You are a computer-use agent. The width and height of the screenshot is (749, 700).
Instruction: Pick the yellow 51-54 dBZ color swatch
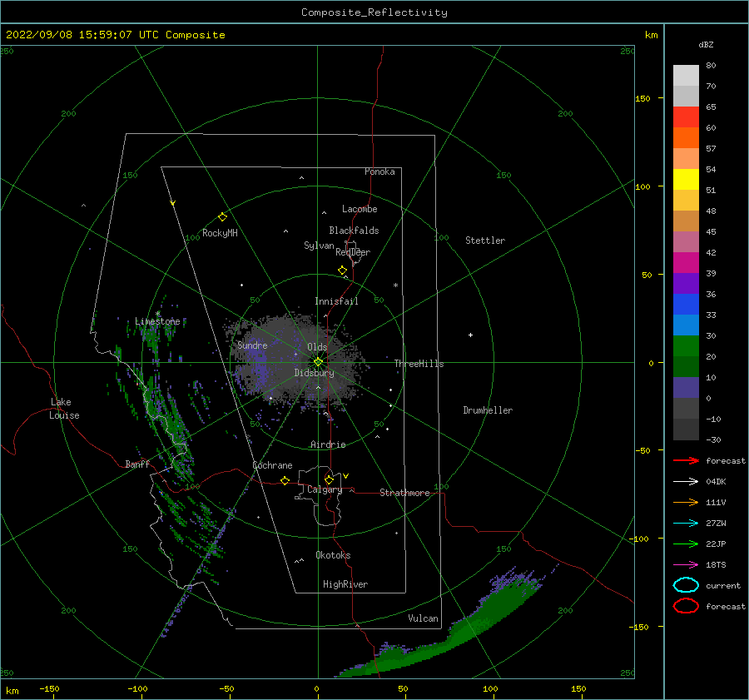[x=686, y=180]
